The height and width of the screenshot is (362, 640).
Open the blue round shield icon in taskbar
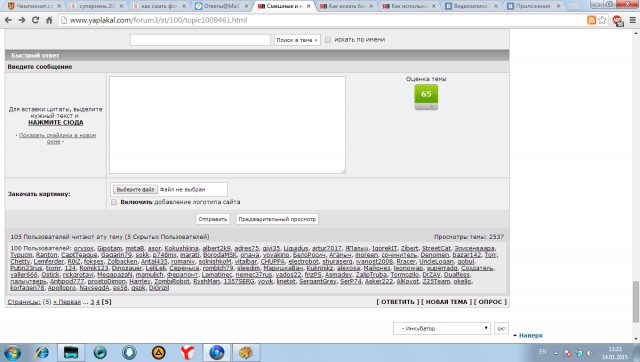pyautogui.click(x=129, y=352)
